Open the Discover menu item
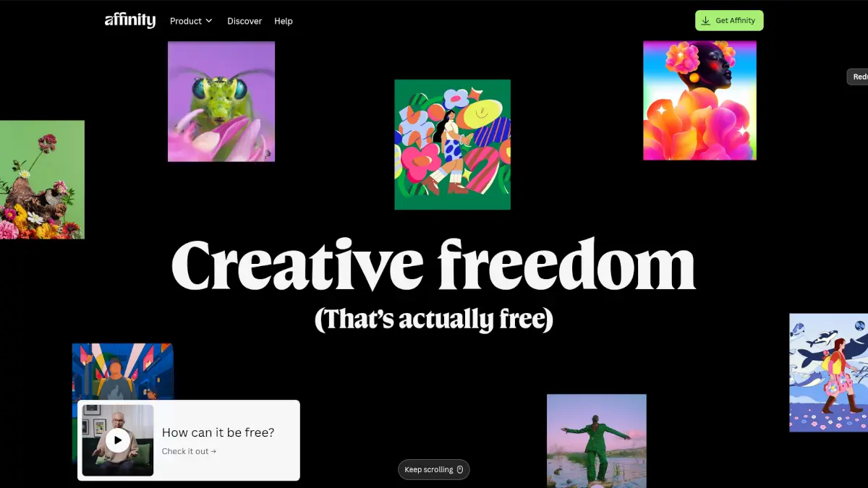Viewport: 868px width, 488px height. 244,21
